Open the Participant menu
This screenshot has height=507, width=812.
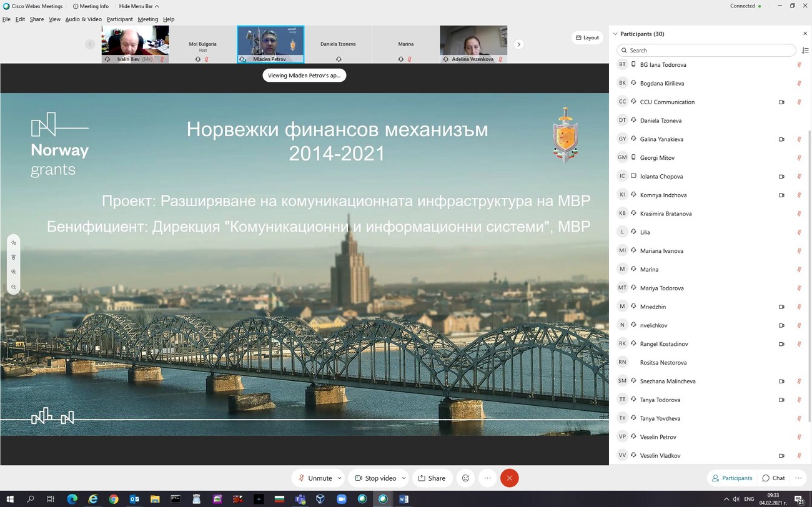(x=119, y=19)
